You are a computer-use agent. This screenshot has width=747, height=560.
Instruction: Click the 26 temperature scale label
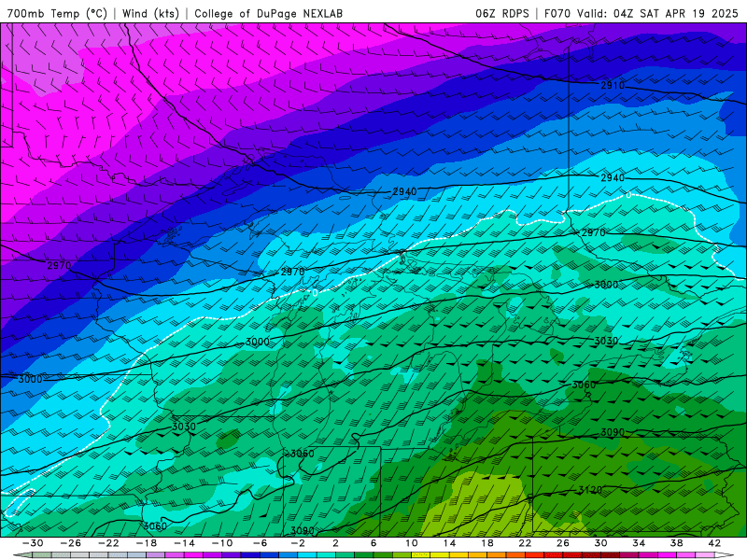pos(563,543)
